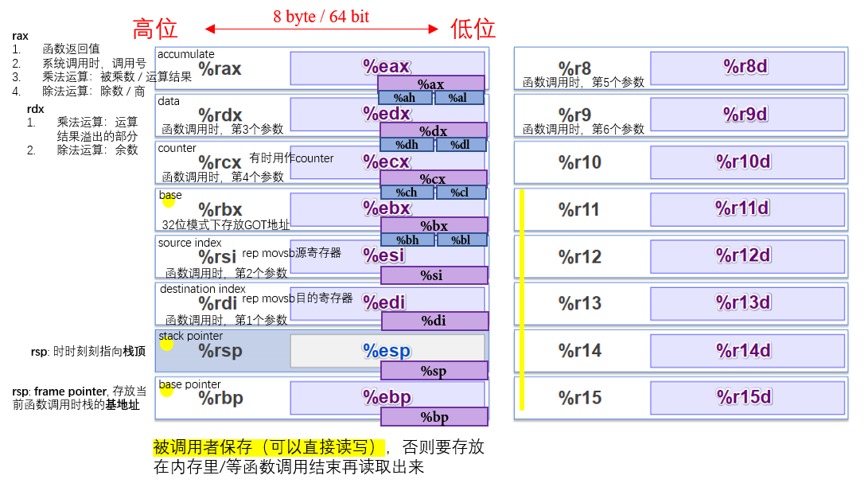Click the red 低位 label

point(473,29)
